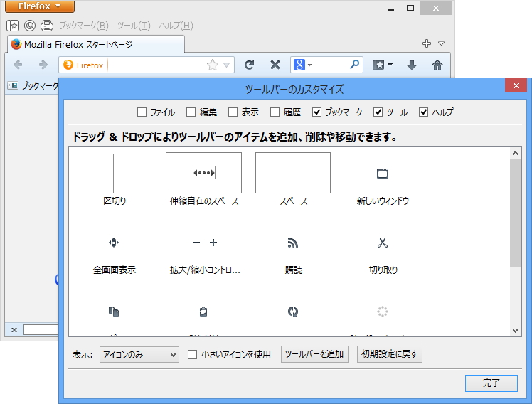The height and width of the screenshot is (404, 532).
Task: Click the bookmarks star icon in menu bar
Action: [x=13, y=26]
